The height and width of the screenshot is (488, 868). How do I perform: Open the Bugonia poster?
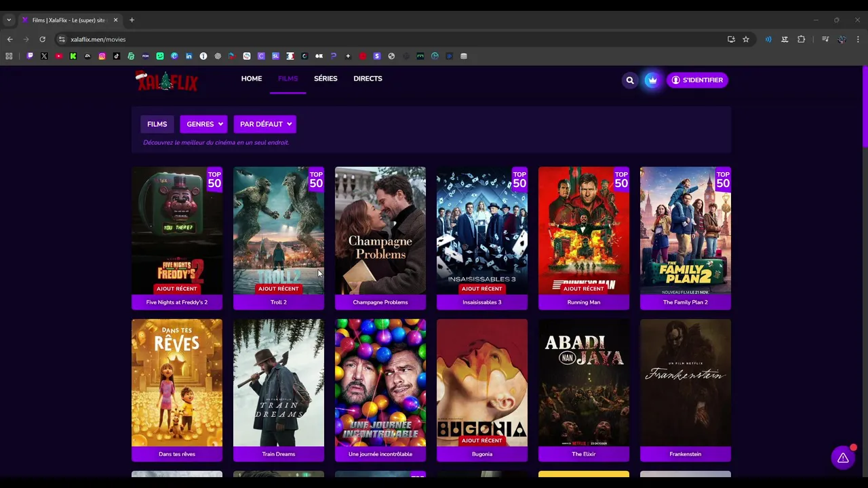(x=482, y=382)
